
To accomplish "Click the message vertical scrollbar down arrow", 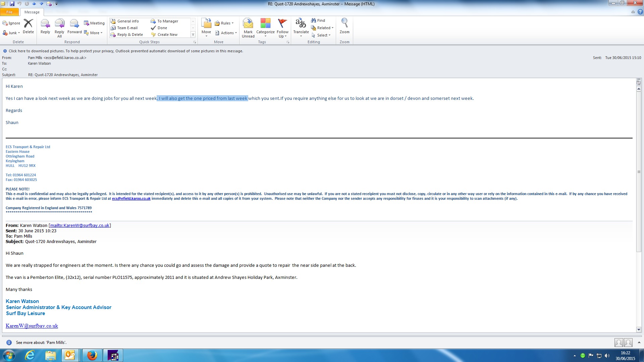I will pyautogui.click(x=639, y=329).
